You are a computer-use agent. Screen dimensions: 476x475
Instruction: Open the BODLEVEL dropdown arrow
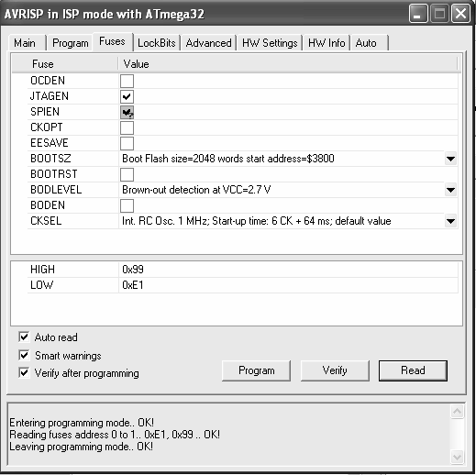tap(450, 190)
